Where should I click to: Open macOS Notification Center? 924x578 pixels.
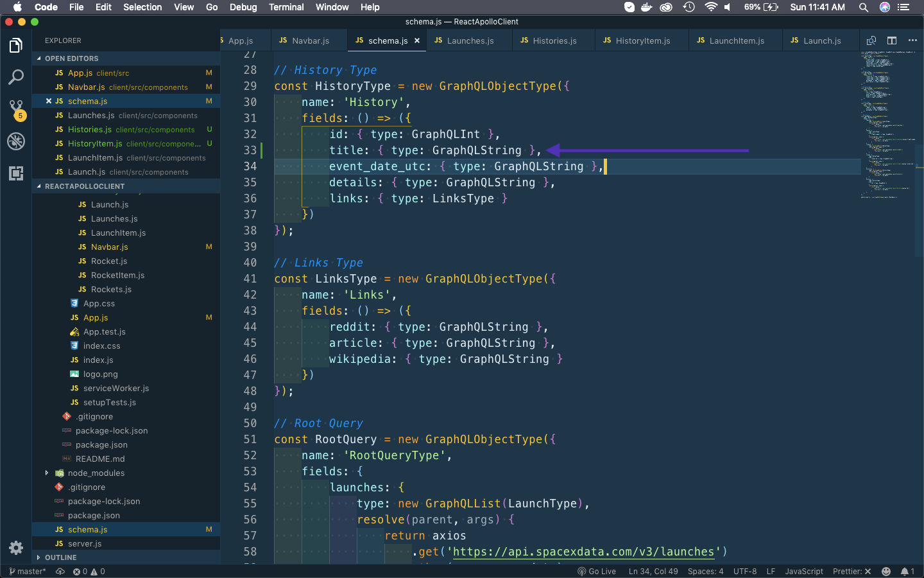[904, 7]
